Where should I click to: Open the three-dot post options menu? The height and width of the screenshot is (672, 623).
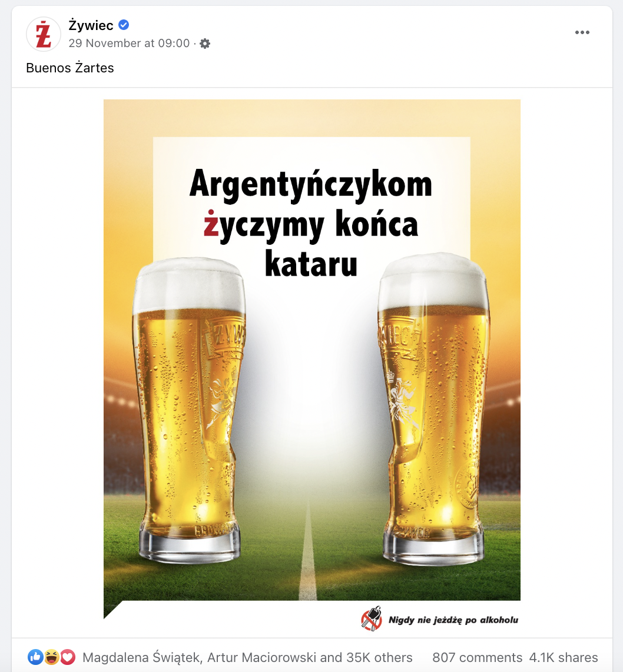[x=582, y=32]
